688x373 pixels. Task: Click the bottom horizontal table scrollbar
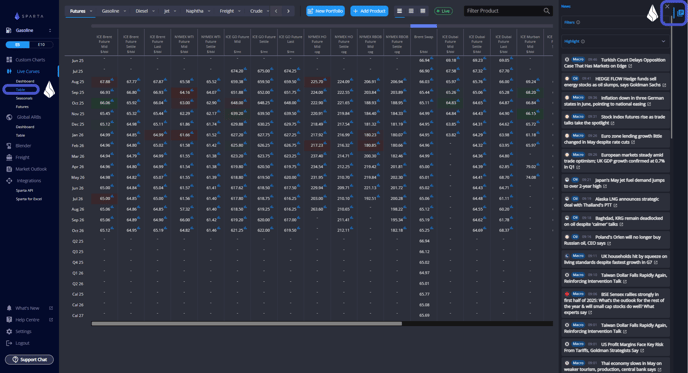coord(247,324)
